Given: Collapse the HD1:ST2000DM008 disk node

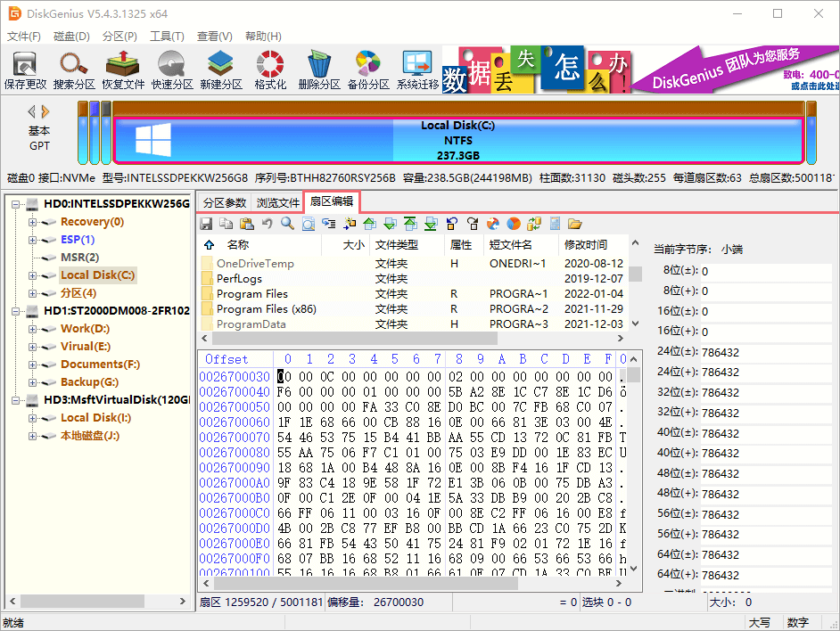Looking at the screenshot, I should [15, 311].
